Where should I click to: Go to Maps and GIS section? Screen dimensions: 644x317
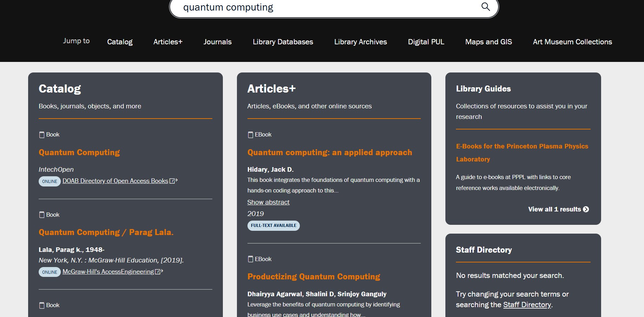pyautogui.click(x=488, y=42)
